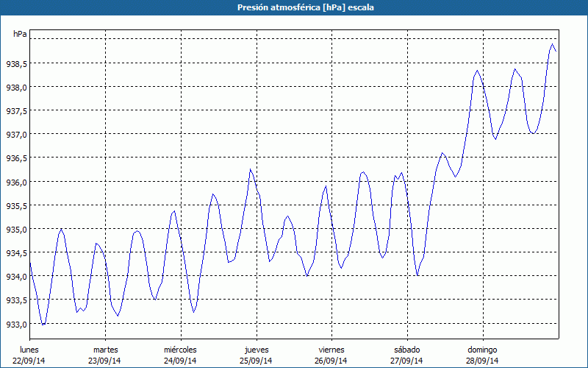This screenshot has height=368, width=588.
Task: Click the 936,0 pressure axis label
Action: pyautogui.click(x=16, y=183)
